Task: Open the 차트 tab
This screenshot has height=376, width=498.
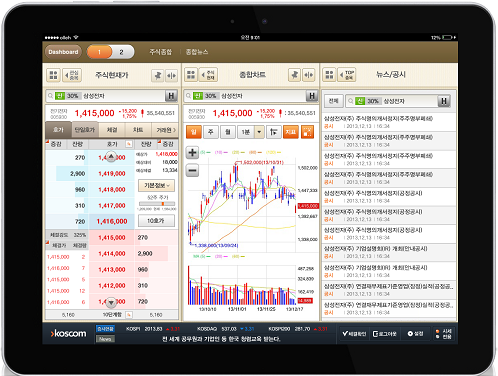Action: (138, 130)
